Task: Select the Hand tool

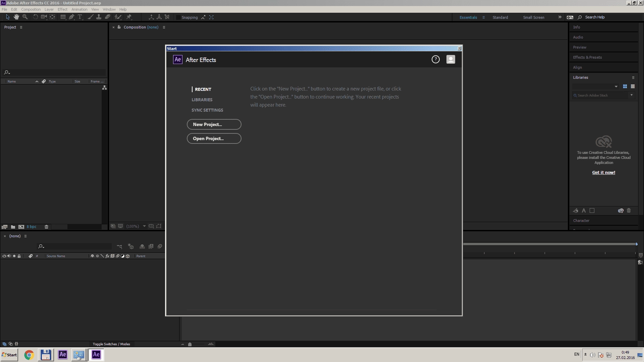Action: coord(16,17)
